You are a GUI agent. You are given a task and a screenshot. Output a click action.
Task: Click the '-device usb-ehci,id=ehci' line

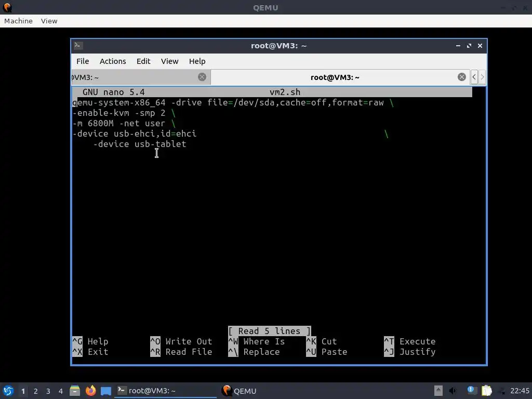click(x=135, y=134)
